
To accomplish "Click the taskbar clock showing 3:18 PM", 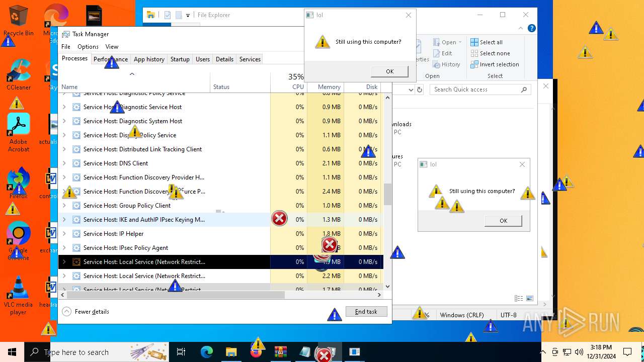I will pyautogui.click(x=601, y=352).
